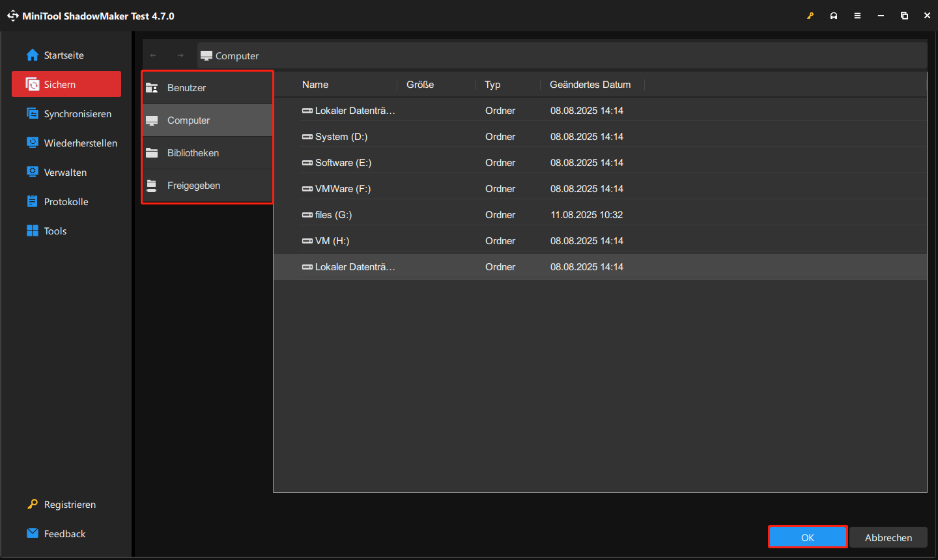Click the drive icon of Software (E:)

tap(307, 163)
